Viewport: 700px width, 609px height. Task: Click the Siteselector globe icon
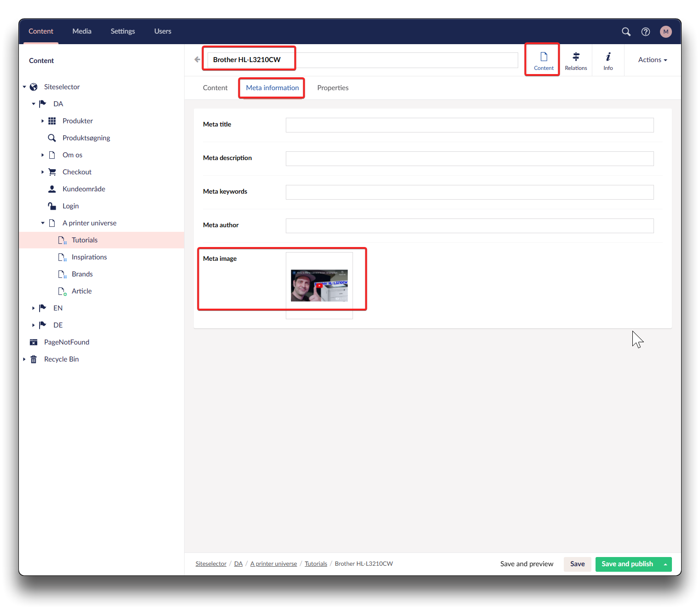coord(34,87)
